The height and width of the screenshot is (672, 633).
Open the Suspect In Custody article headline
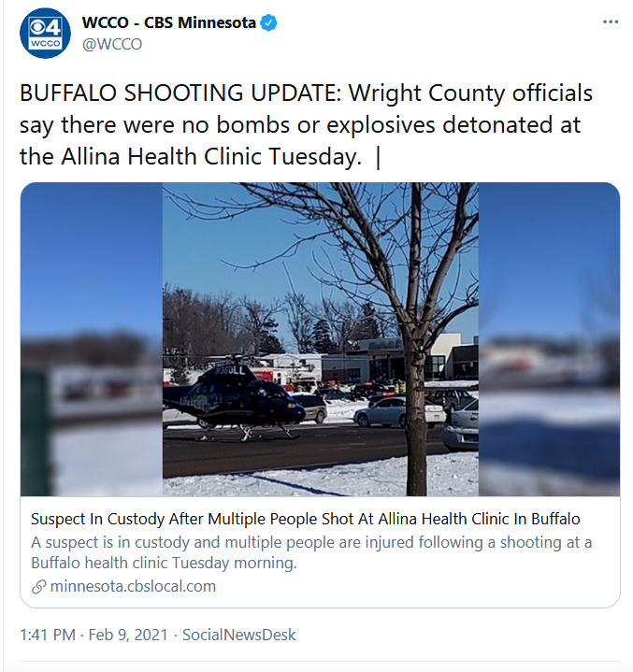click(306, 519)
